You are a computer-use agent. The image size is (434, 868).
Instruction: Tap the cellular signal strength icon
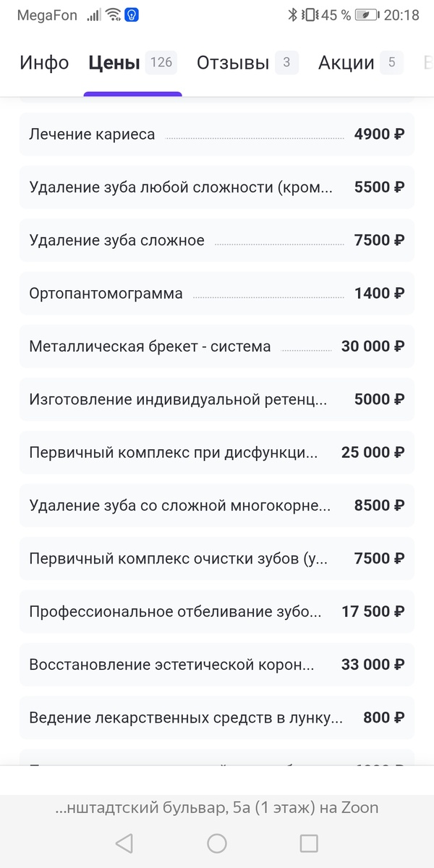click(93, 14)
